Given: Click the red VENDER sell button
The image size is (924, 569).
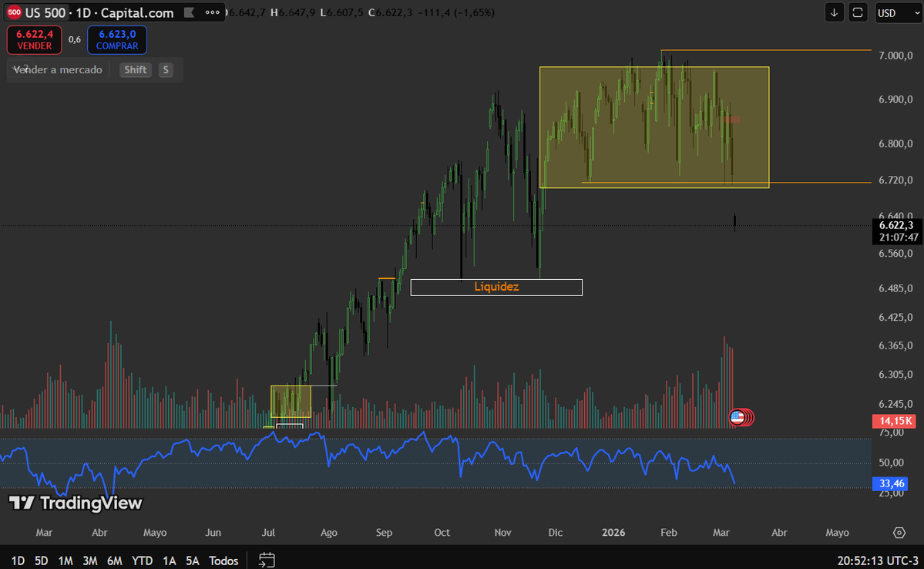Looking at the screenshot, I should [x=34, y=39].
